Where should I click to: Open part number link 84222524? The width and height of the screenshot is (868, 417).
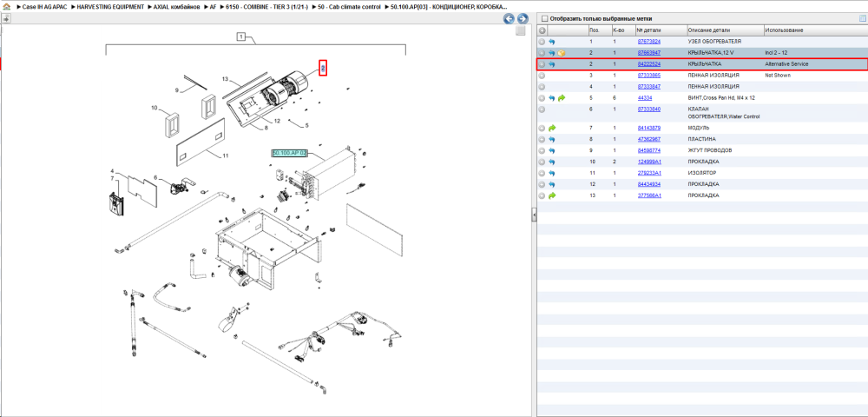648,64
